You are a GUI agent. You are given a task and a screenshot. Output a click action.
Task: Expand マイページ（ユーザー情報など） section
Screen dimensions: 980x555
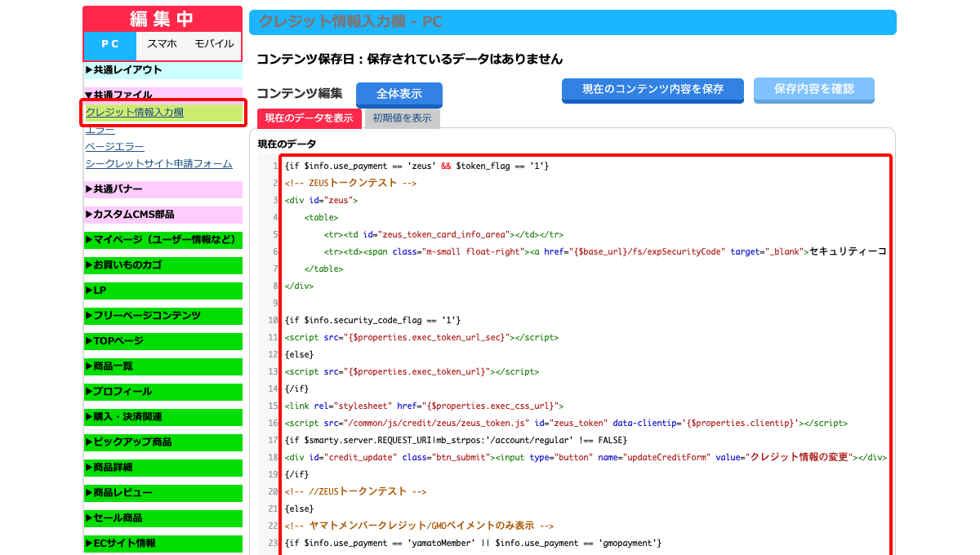163,240
